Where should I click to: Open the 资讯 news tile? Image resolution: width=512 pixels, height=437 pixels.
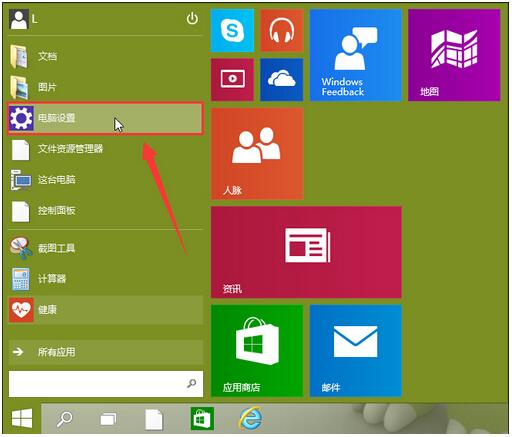(x=306, y=252)
